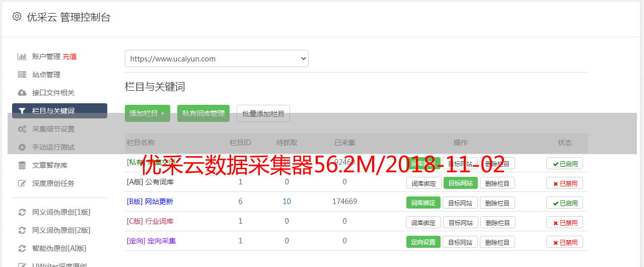Click the green 添加栏目 + button

[x=148, y=113]
